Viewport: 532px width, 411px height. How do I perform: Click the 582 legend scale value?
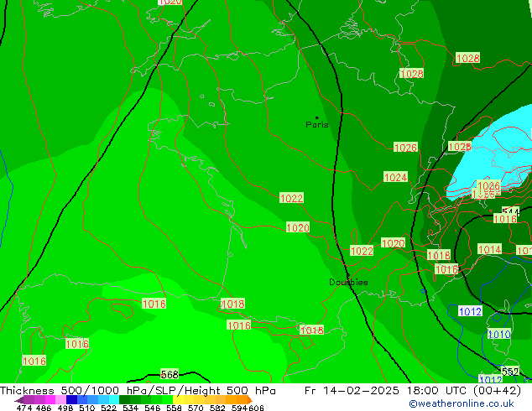click(x=217, y=408)
